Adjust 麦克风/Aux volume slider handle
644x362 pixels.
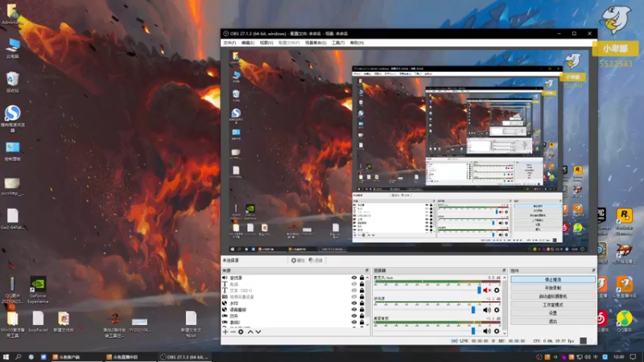click(479, 290)
